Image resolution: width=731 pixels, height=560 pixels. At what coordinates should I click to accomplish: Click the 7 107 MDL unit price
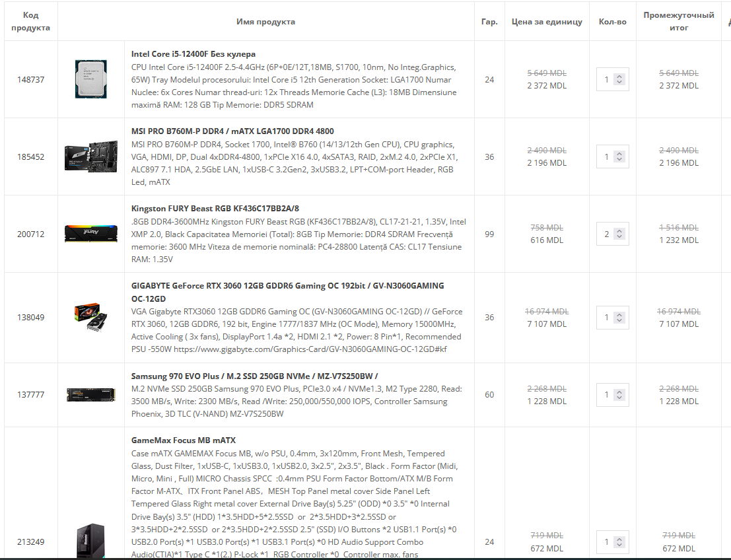[x=547, y=324]
